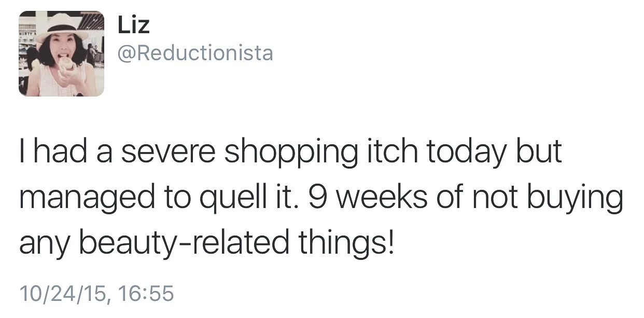
Task: Click the 10/24/15 date in the timestamp
Action: (x=61, y=294)
